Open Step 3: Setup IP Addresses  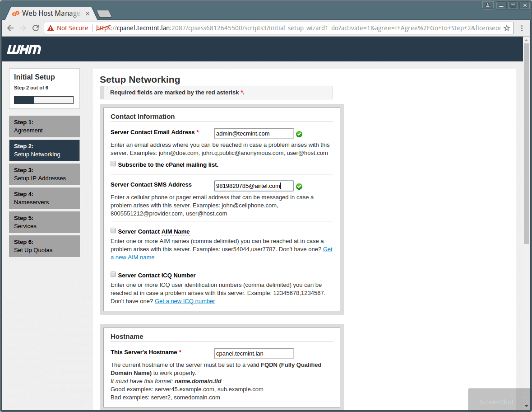point(45,174)
